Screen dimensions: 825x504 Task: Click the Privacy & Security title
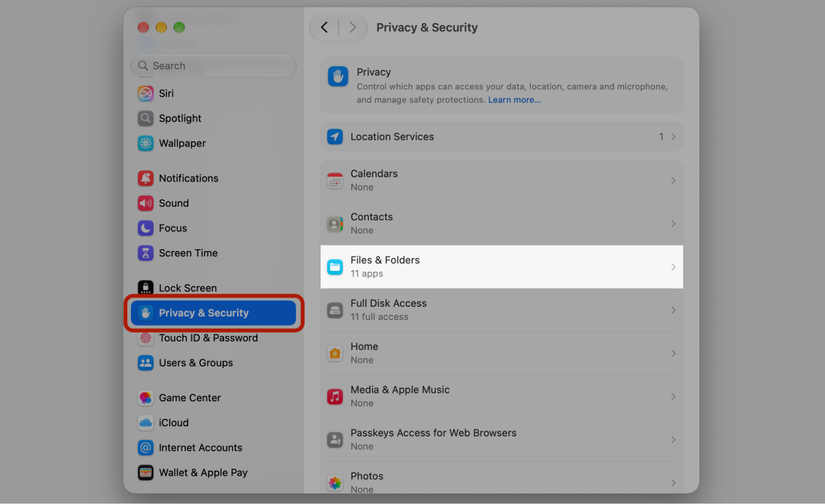point(427,28)
